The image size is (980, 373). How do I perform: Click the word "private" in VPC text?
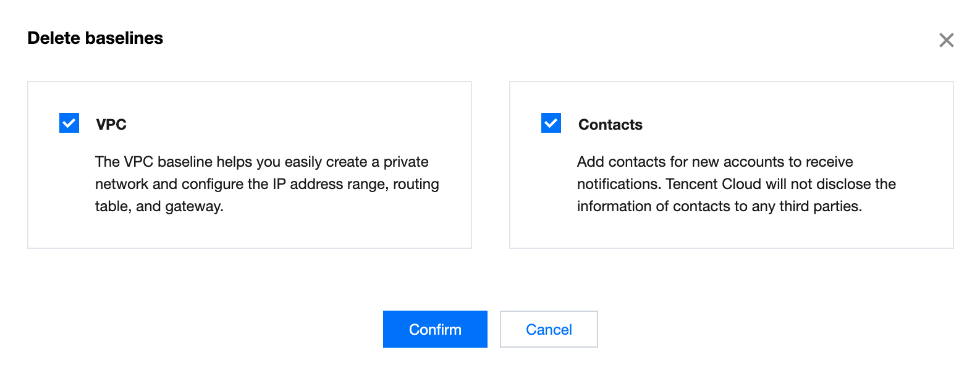(405, 162)
